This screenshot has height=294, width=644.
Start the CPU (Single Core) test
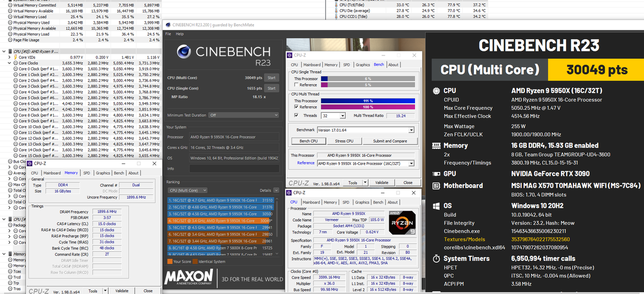[x=272, y=88]
